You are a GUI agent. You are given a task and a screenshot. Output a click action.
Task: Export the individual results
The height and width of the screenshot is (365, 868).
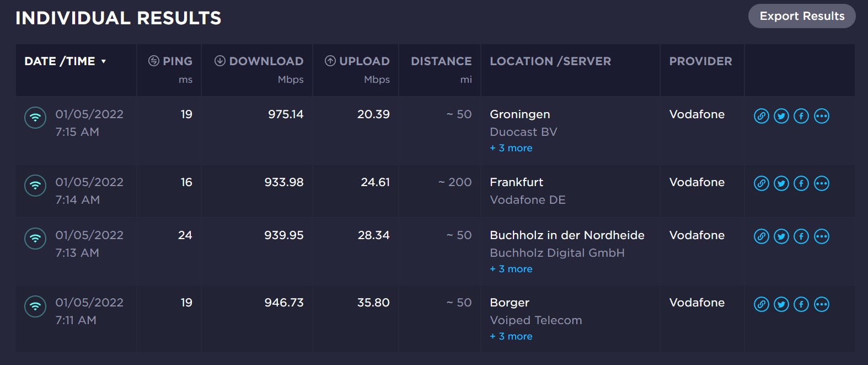point(802,16)
